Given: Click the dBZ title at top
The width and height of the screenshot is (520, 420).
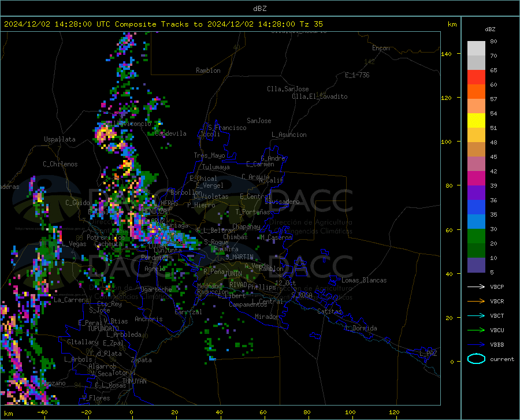Looking at the screenshot, I should point(259,9).
